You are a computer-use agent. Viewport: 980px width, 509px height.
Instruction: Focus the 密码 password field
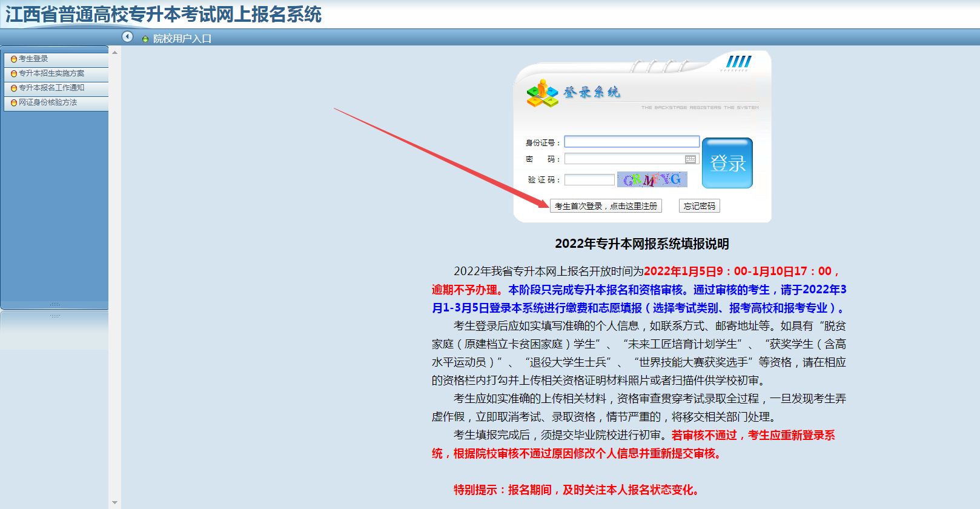pyautogui.click(x=632, y=159)
